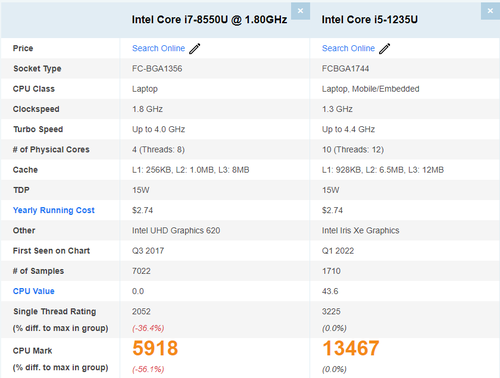
Task: Click the Intel UHD Graphics 620 cell
Action: [176, 231]
